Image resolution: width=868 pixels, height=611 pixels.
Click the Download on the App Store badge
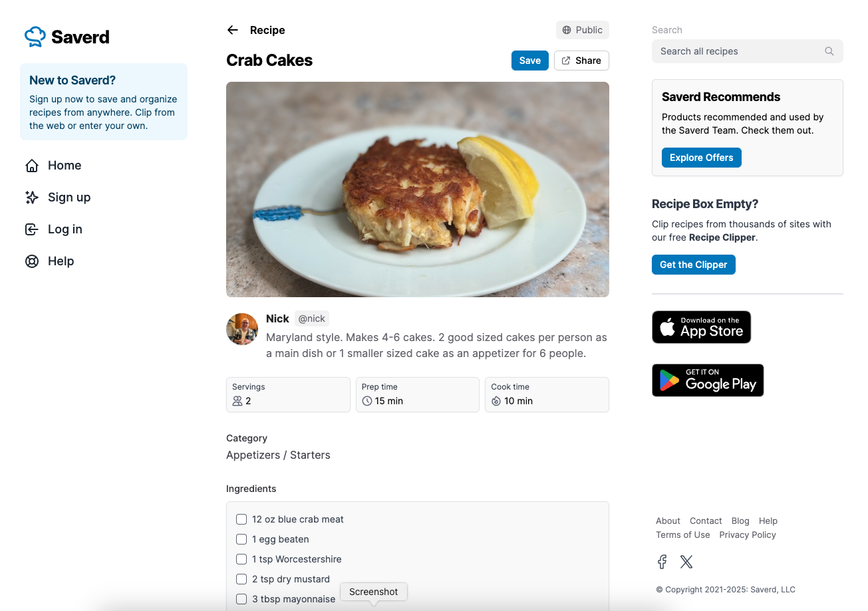701,327
